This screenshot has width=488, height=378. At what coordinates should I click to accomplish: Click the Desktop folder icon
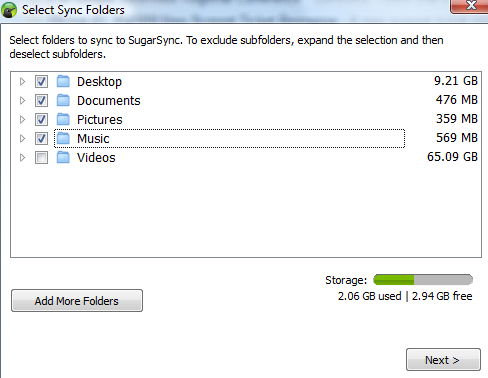click(63, 81)
